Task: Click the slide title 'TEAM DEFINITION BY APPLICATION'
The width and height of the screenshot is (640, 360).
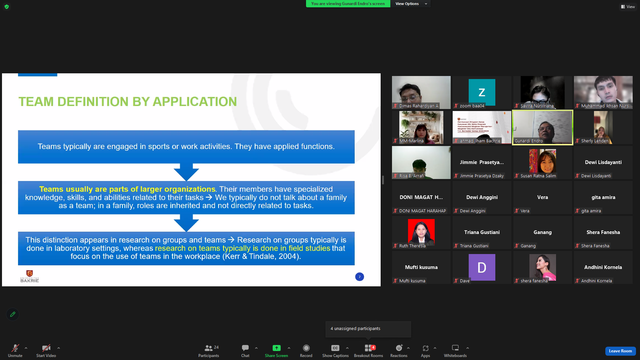Action: point(127,102)
